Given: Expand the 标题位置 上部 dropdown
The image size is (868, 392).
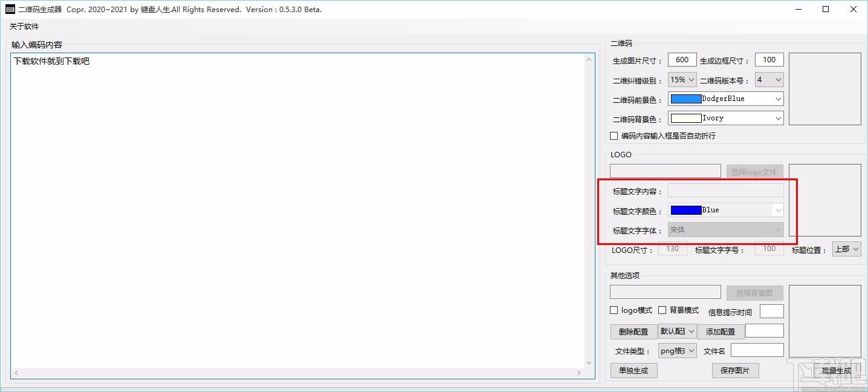Looking at the screenshot, I should click(847, 249).
